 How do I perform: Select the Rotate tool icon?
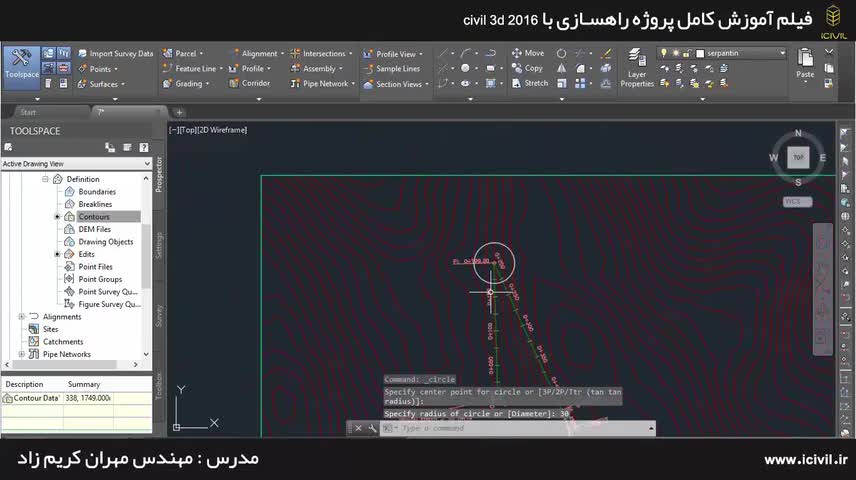(561, 54)
